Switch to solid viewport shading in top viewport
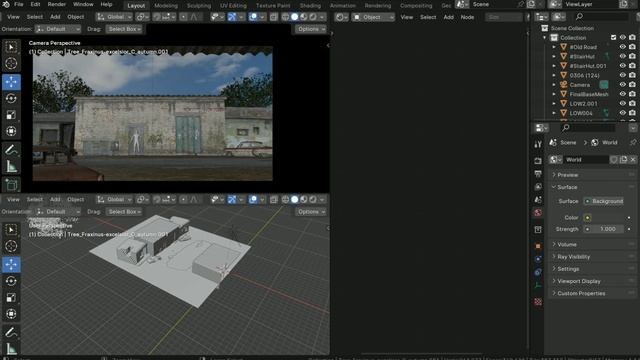The width and height of the screenshot is (640, 360). 294,17
